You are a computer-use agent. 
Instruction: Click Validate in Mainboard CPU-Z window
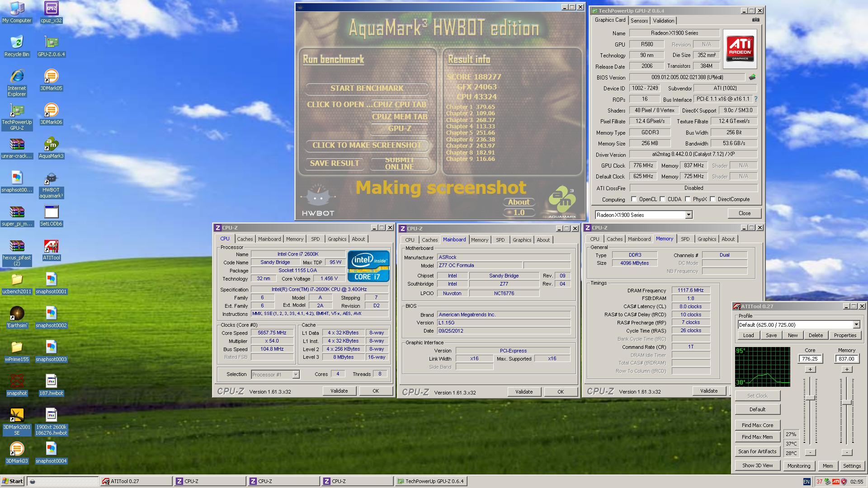pyautogui.click(x=524, y=392)
